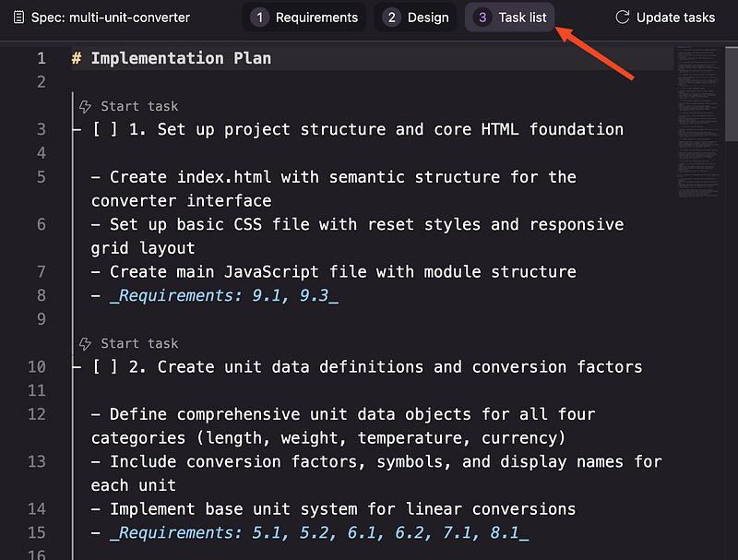The height and width of the screenshot is (560, 738).
Task: Click the spec document icon beside the title
Action: (18, 18)
